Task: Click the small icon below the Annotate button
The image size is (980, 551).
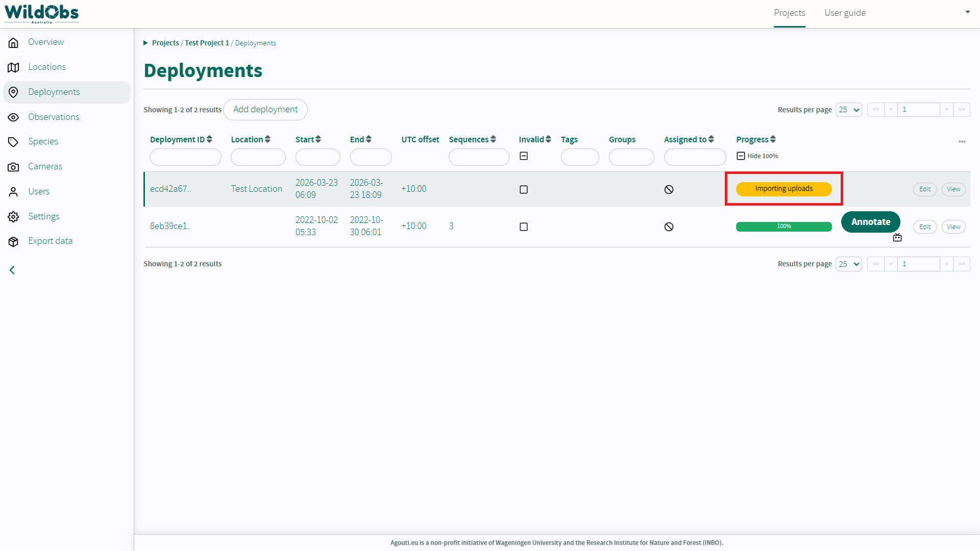Action: (897, 238)
